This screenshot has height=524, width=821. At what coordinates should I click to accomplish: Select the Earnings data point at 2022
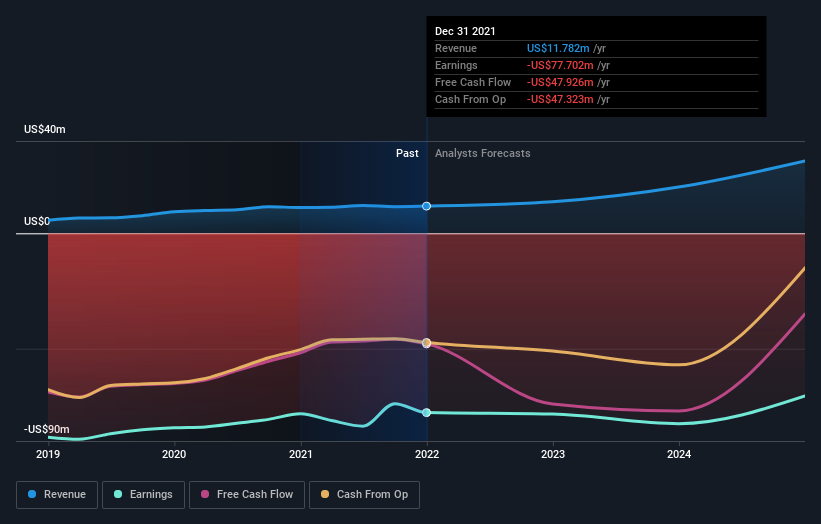click(x=427, y=412)
